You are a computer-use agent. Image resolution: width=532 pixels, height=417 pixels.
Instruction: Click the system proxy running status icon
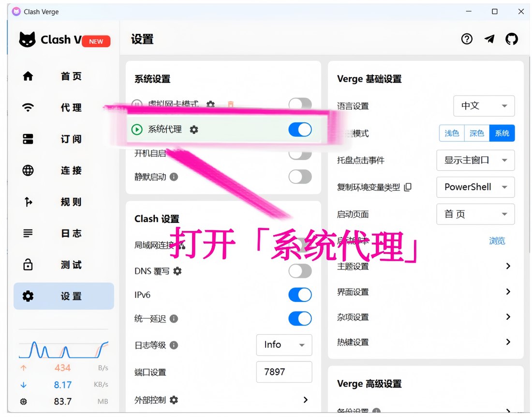click(137, 130)
